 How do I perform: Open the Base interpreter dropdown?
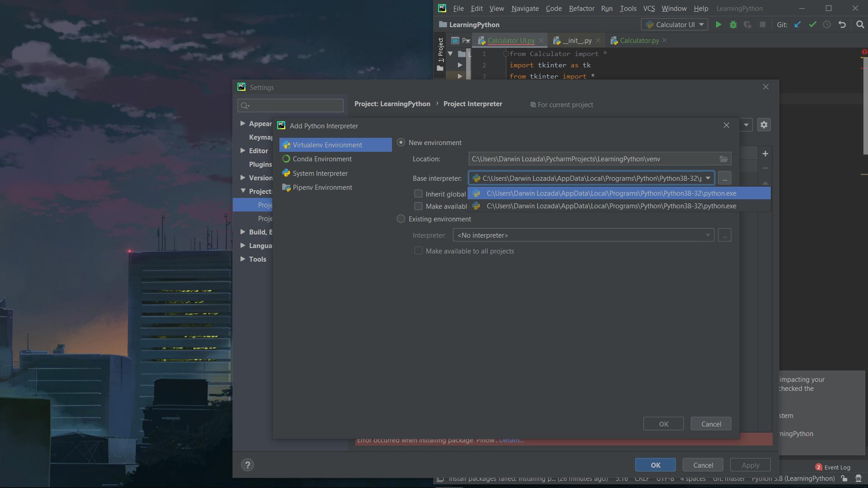coord(708,178)
